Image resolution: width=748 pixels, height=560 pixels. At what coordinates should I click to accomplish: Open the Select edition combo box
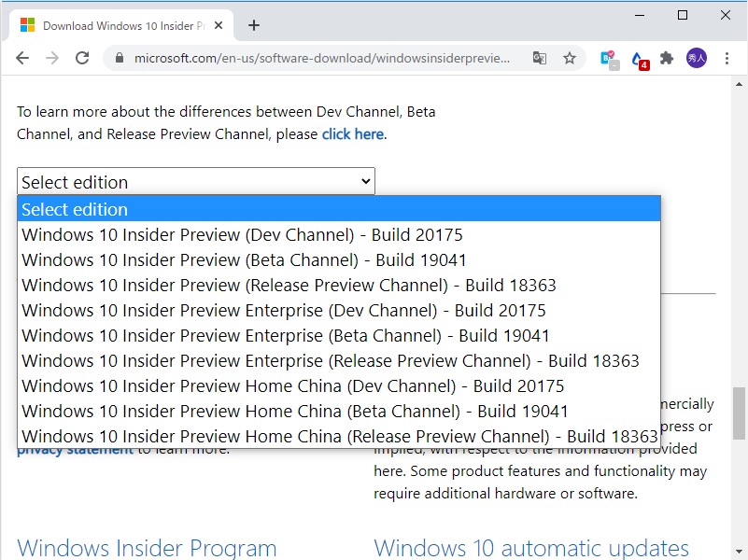coord(195,181)
